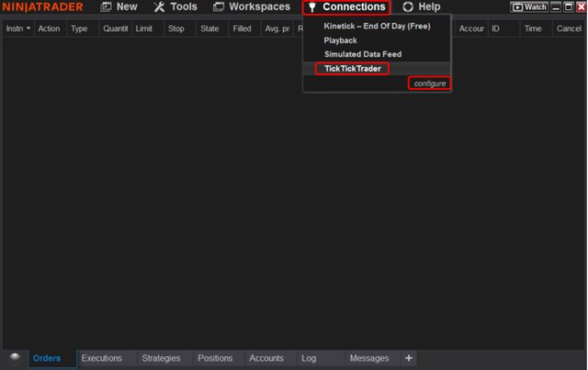Click the Workspaces icon

point(219,6)
